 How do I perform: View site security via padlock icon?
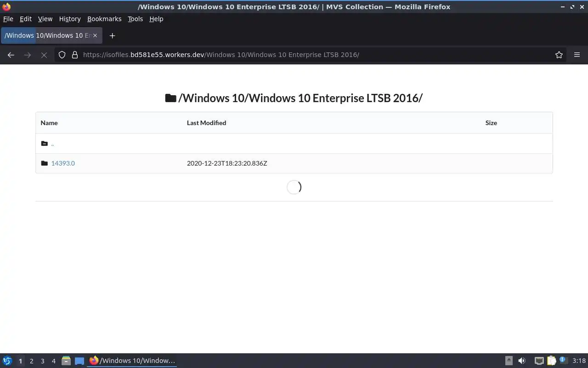click(x=75, y=55)
